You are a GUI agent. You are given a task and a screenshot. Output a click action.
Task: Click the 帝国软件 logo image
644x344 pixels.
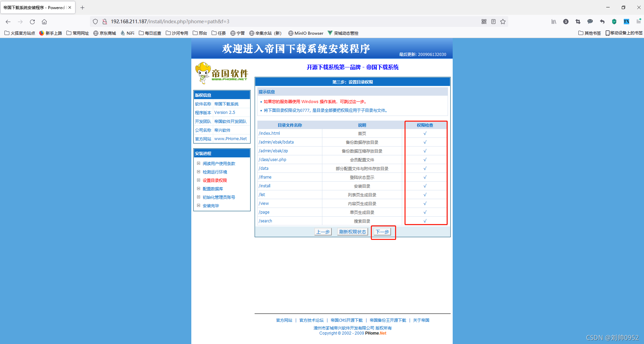pyautogui.click(x=222, y=73)
